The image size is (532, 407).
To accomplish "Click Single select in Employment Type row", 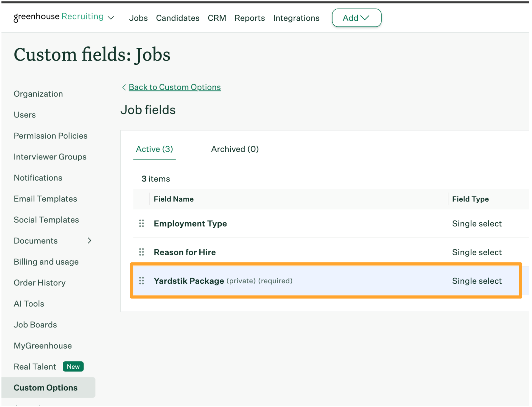I will (x=477, y=224).
